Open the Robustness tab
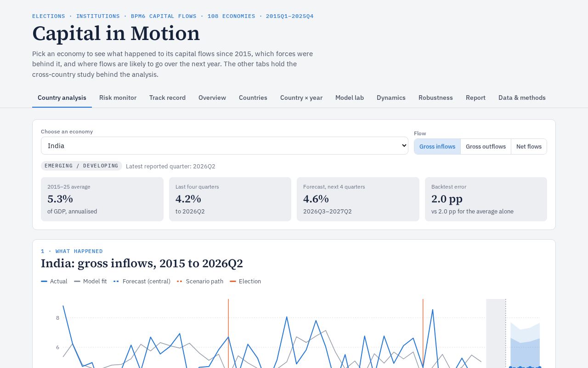Viewport: 588px width, 368px height. pyautogui.click(x=435, y=98)
